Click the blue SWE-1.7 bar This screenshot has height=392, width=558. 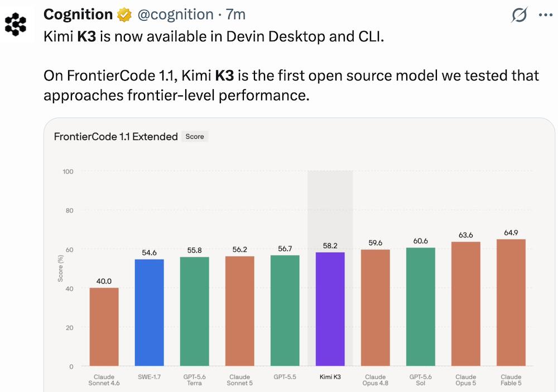pyautogui.click(x=149, y=313)
